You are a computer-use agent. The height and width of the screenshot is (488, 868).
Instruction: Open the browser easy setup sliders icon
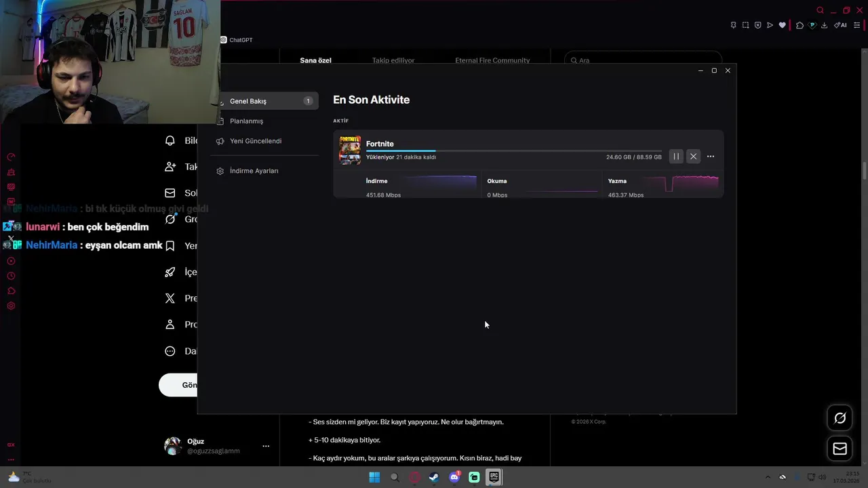(x=856, y=25)
